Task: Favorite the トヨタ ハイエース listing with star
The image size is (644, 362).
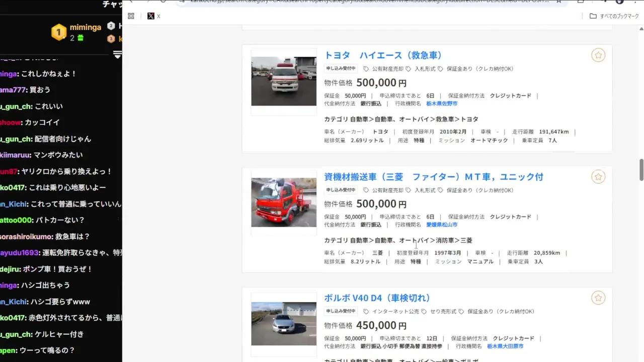Action: tap(598, 55)
